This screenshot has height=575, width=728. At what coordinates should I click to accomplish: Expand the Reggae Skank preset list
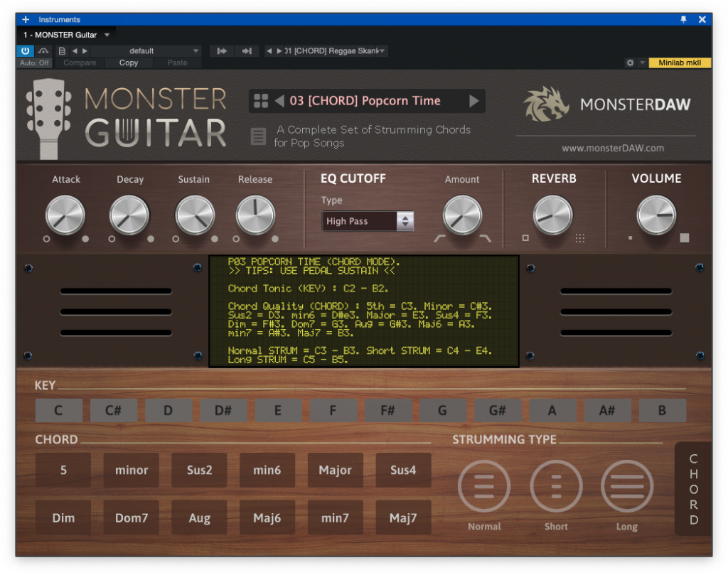coord(382,50)
